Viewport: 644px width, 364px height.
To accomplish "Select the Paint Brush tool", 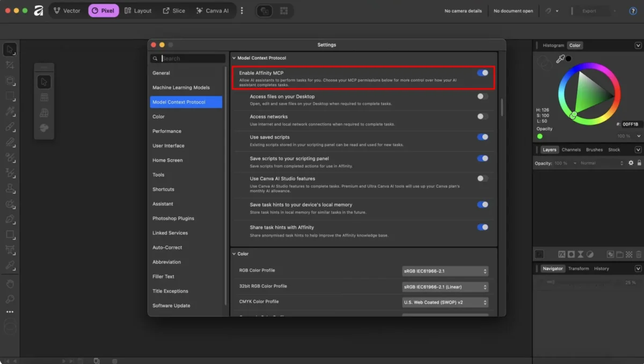I will [x=10, y=127].
